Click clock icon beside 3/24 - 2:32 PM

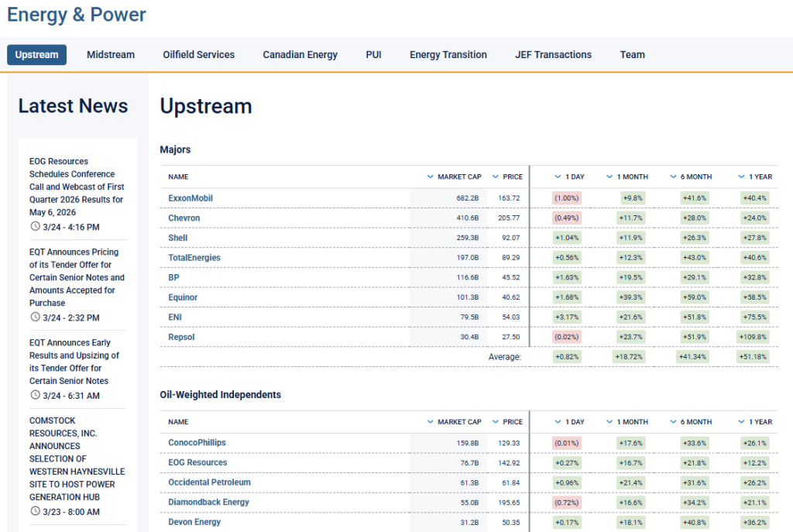(35, 317)
